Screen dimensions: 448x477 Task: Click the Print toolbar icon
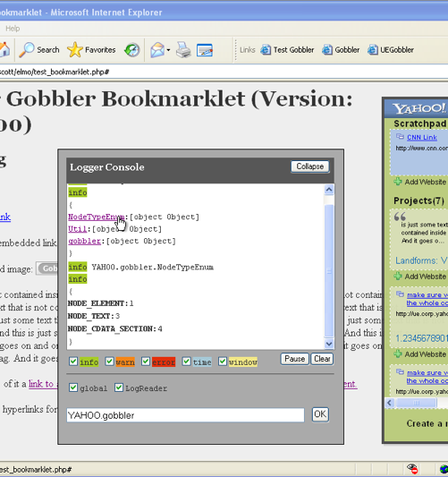[x=183, y=50]
